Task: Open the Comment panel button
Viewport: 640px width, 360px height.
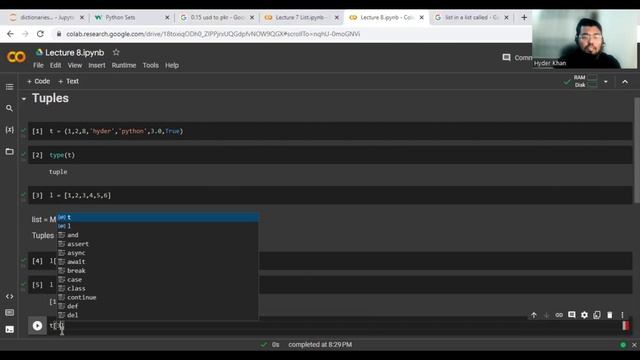Action: [517, 58]
